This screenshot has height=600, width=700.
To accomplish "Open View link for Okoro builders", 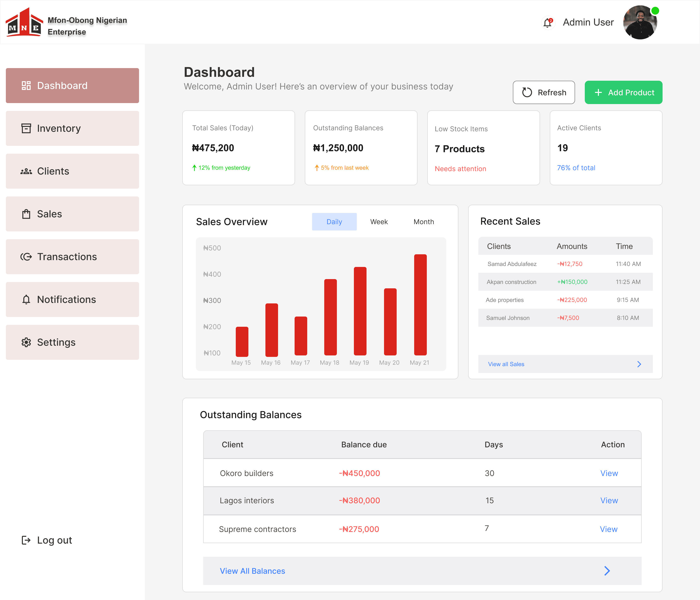I will point(609,473).
